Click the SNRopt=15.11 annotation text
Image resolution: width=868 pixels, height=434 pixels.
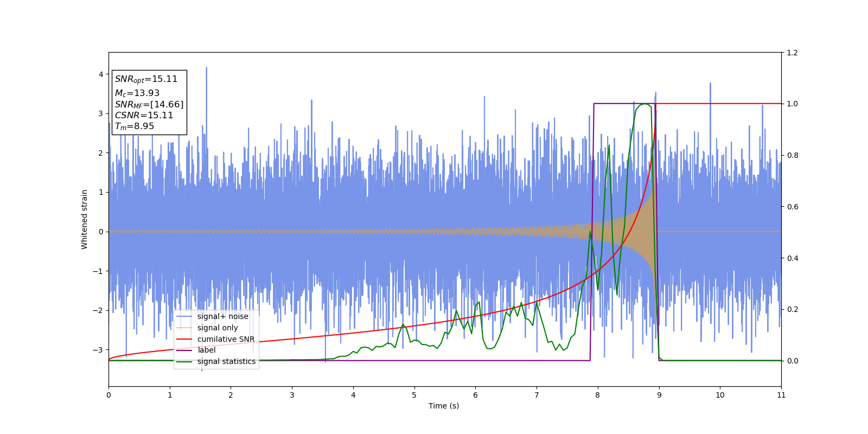pyautogui.click(x=146, y=79)
